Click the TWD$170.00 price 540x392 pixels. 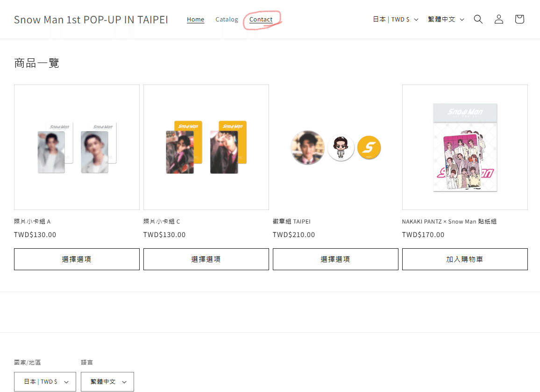click(x=423, y=235)
